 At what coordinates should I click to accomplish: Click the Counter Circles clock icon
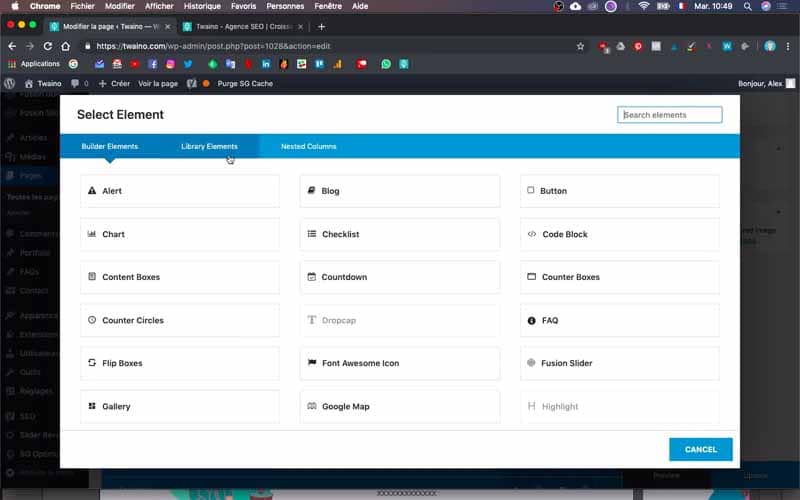pos(92,320)
